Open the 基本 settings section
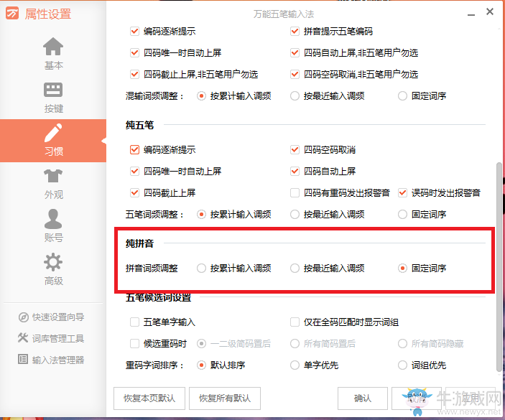Image resolution: width=505 pixels, height=420 pixels. pyautogui.click(x=53, y=53)
